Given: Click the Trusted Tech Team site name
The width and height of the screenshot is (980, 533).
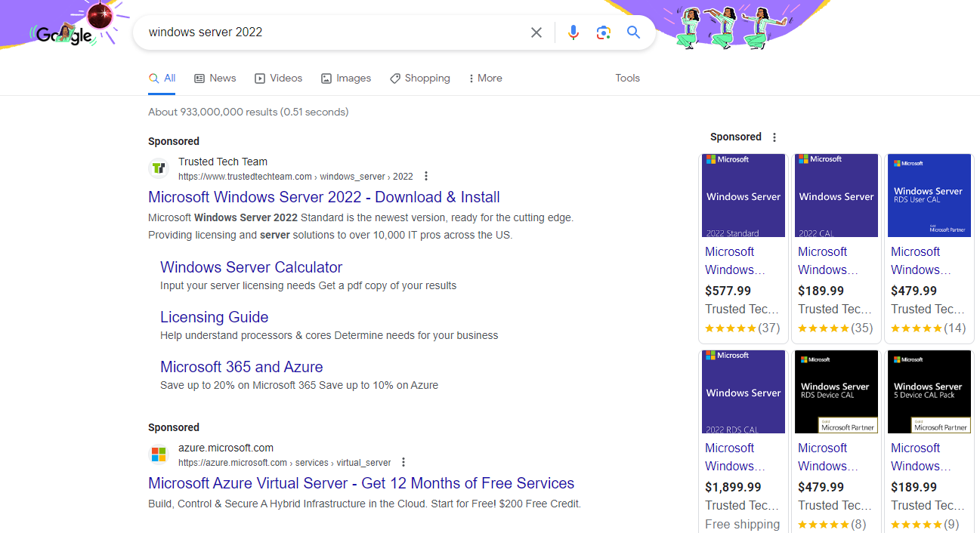Looking at the screenshot, I should (223, 162).
